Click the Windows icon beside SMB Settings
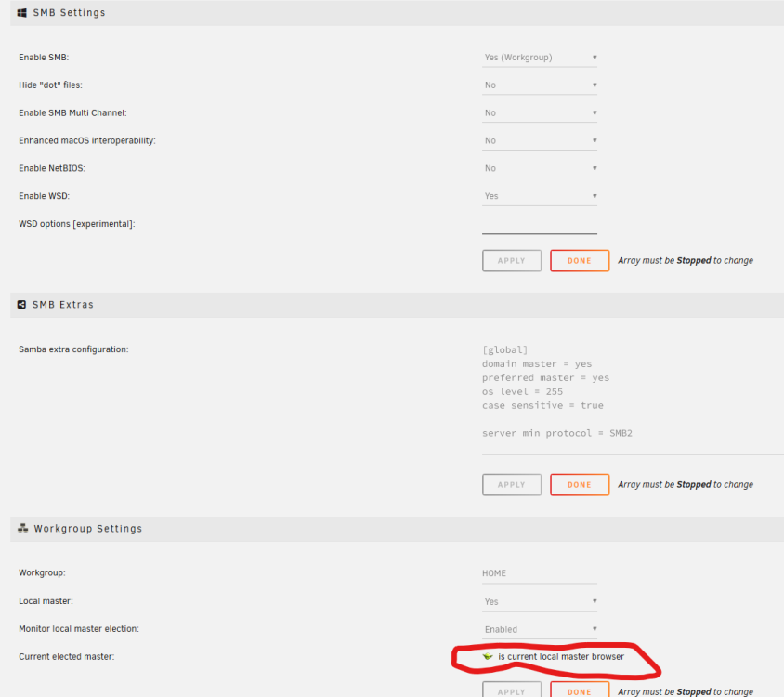The image size is (784, 697). 21,12
